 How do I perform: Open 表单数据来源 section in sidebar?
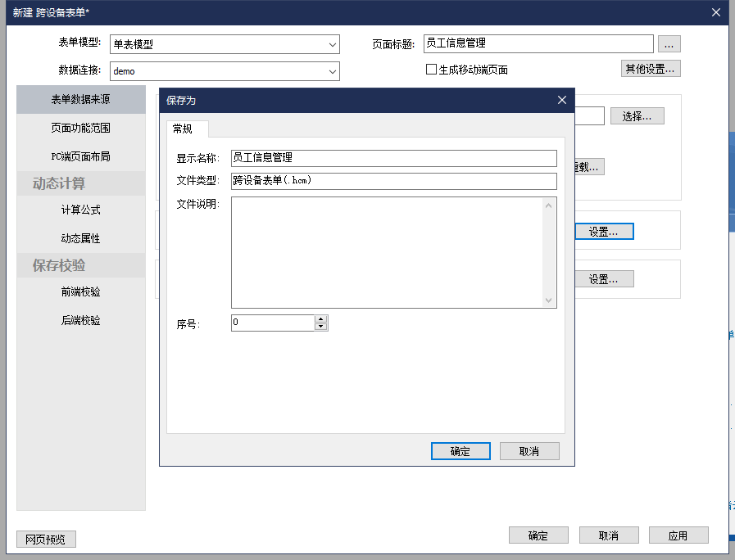pyautogui.click(x=80, y=100)
